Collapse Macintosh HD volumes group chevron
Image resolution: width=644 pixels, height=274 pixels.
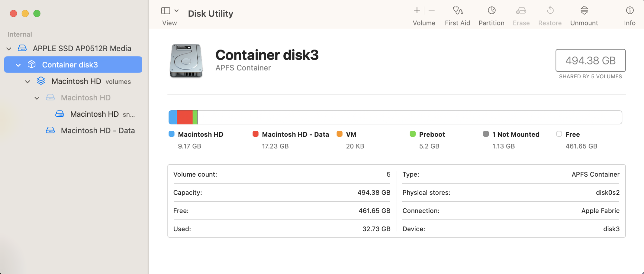coord(28,82)
